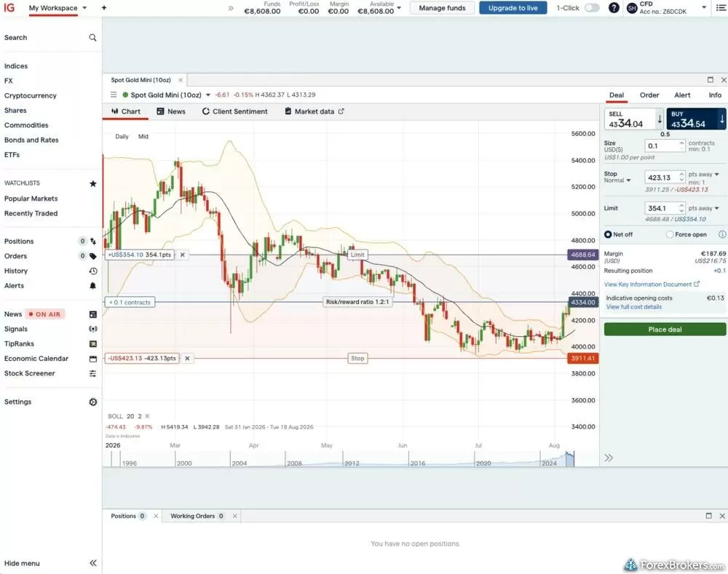This screenshot has width=728, height=574.
Task: Close the Spot Gold Mini tab
Action: (181, 80)
